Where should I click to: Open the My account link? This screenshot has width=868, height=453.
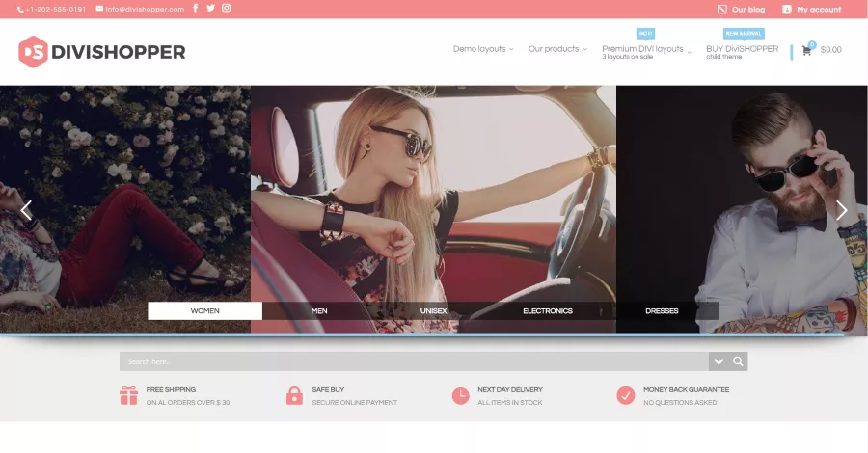819,10
